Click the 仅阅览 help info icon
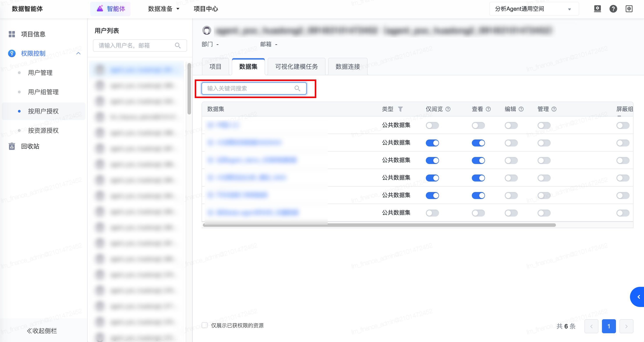644x342 pixels. [x=448, y=109]
